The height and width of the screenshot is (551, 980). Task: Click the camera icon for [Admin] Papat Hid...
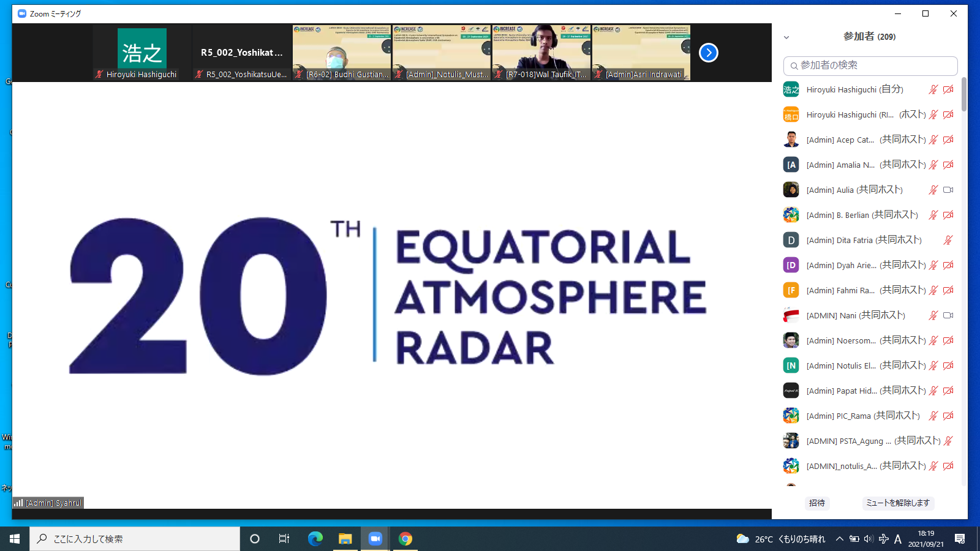point(948,391)
